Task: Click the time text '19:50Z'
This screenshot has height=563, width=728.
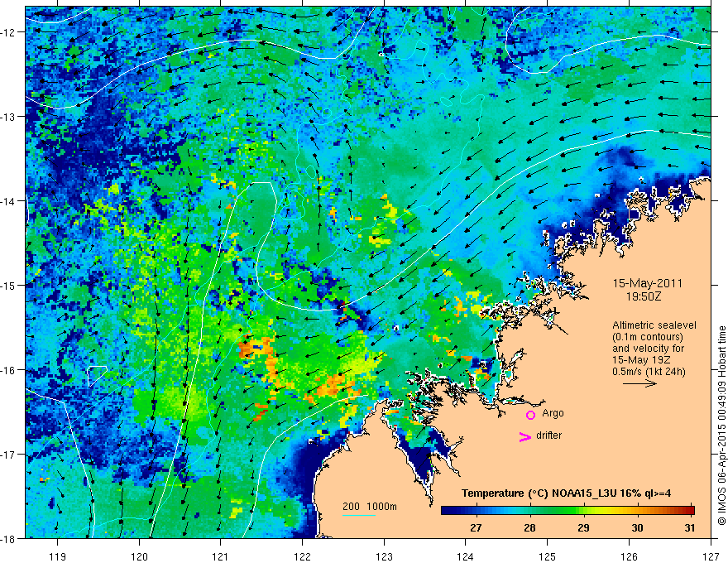Action: 644,296
